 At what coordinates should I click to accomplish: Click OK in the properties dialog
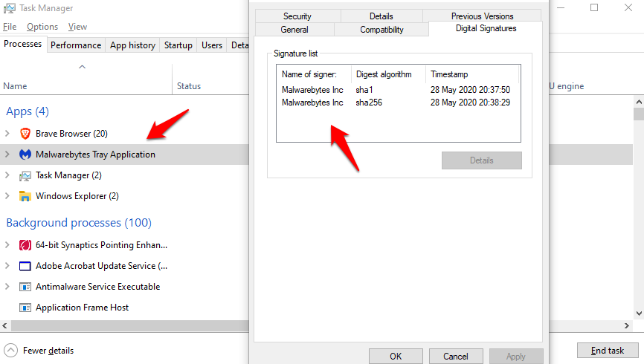pos(396,357)
